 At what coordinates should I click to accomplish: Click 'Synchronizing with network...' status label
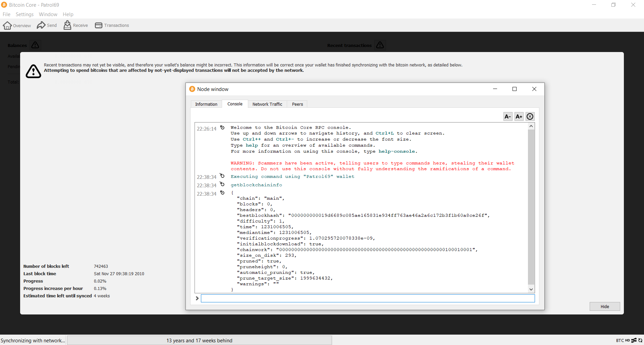33,340
